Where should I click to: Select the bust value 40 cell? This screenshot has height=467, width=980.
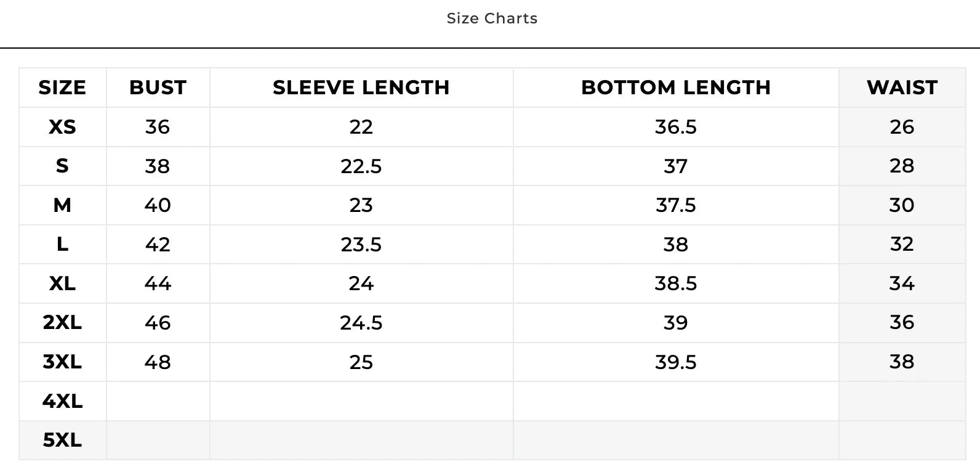click(x=158, y=205)
